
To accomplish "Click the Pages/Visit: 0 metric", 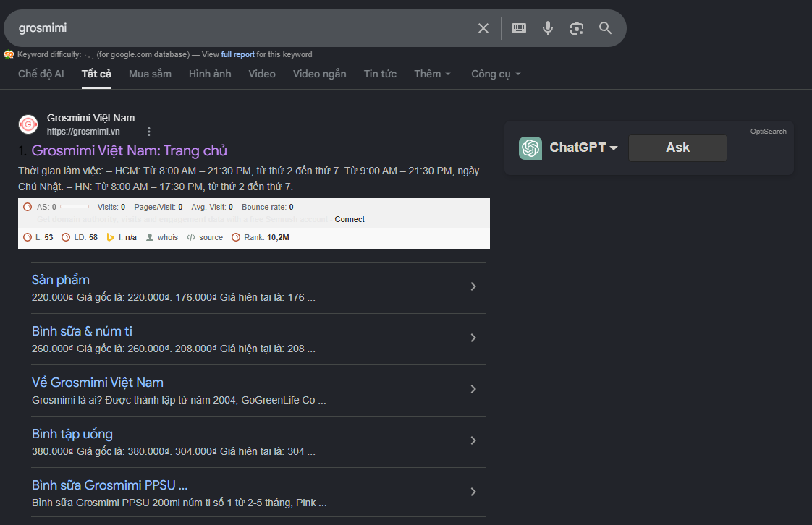I will coord(158,207).
